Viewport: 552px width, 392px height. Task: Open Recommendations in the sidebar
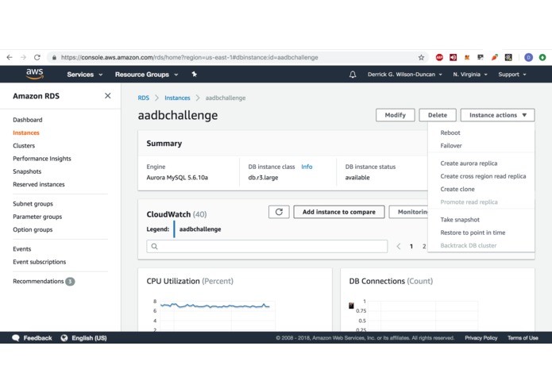(x=38, y=281)
